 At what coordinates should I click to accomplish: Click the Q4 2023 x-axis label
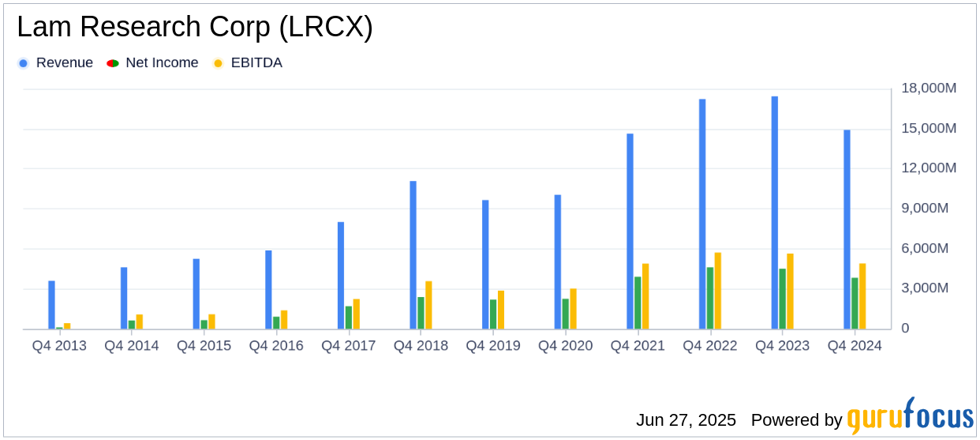pyautogui.click(x=783, y=346)
